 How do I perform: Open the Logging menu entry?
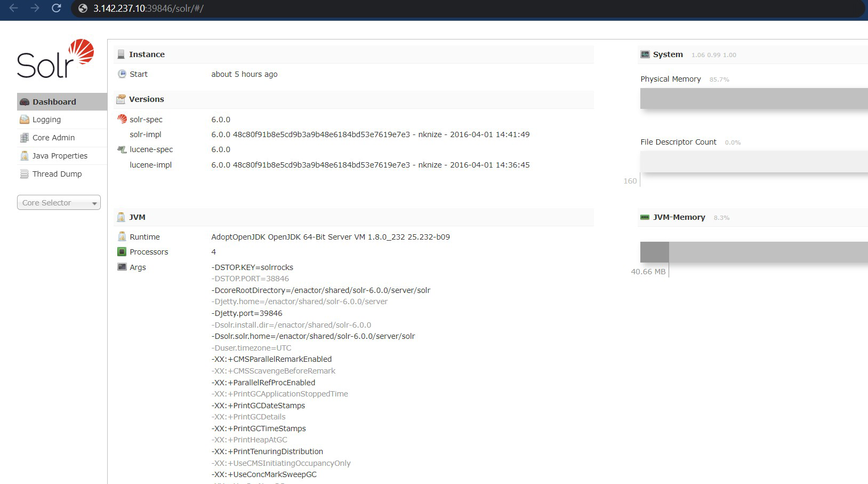coord(46,120)
